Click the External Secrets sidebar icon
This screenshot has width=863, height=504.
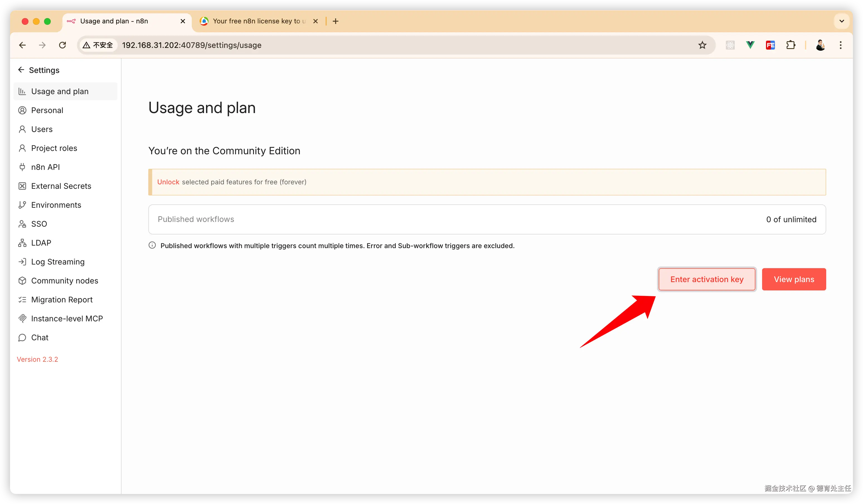(x=22, y=186)
